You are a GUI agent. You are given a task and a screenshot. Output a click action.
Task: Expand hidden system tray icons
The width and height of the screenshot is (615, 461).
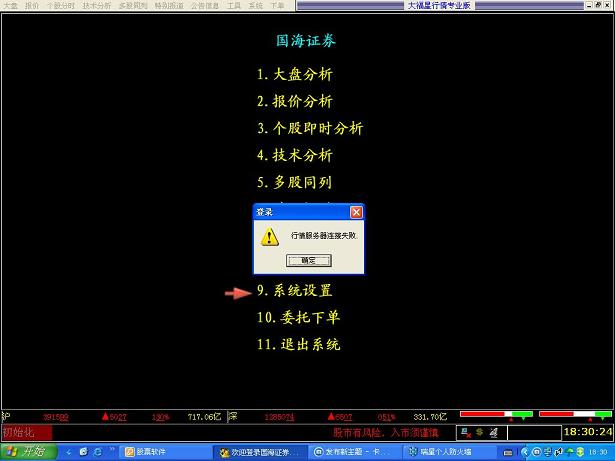tap(525, 452)
